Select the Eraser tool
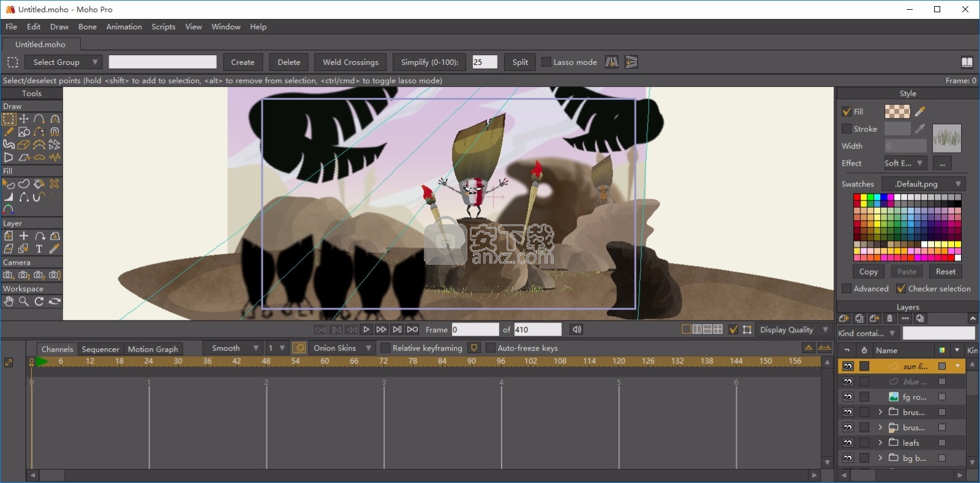Screen dimensions: 980x483 [x=24, y=145]
